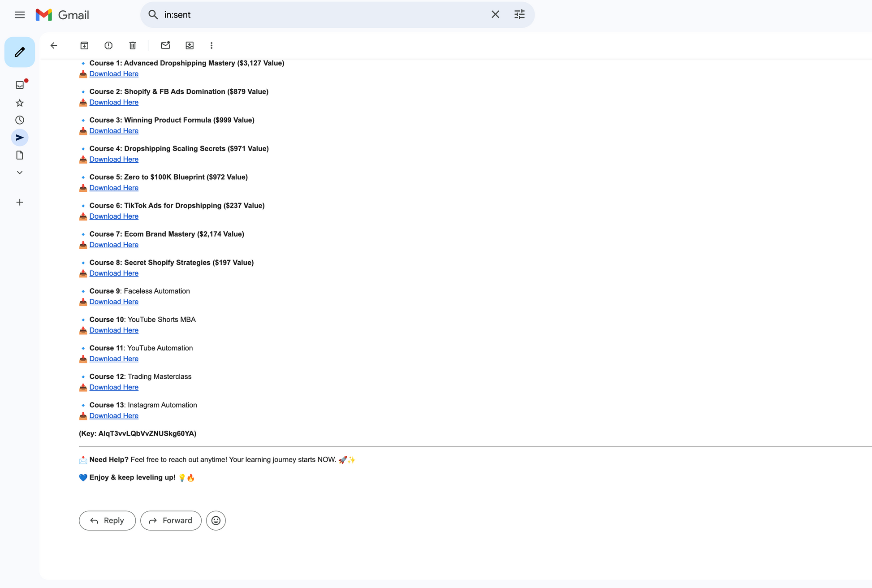The width and height of the screenshot is (872, 588).
Task: Show search options filter icon
Action: pos(519,14)
